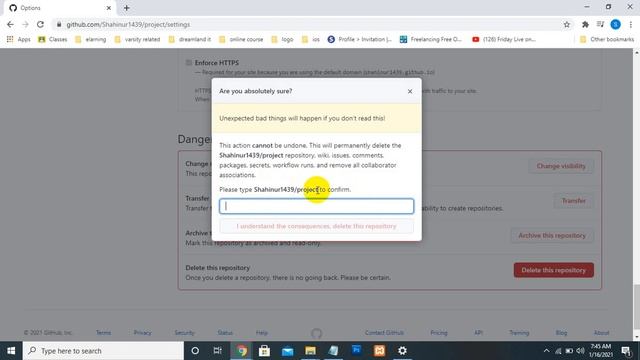
Task: Click 'I understand the consequences, delete this repository'
Action: (316, 226)
